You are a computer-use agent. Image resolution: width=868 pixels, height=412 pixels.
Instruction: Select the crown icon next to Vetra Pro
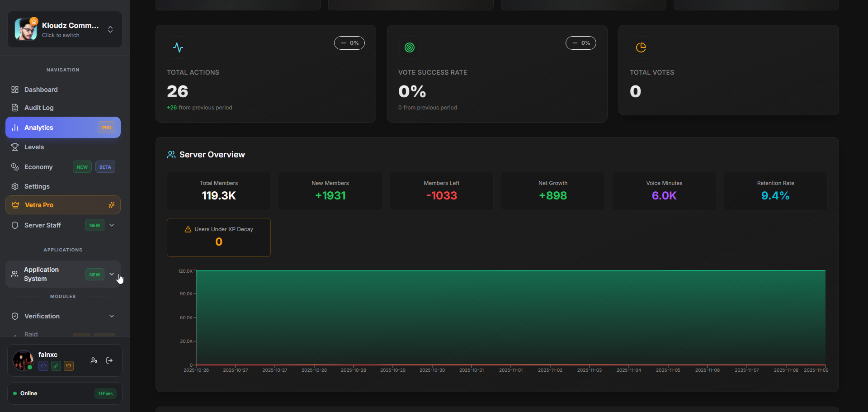14,205
